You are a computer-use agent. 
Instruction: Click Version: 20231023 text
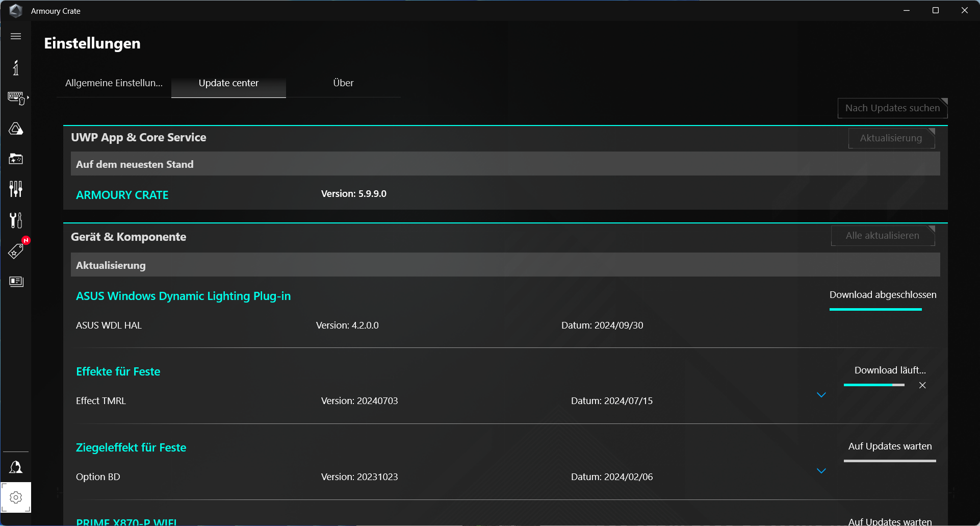(x=359, y=477)
